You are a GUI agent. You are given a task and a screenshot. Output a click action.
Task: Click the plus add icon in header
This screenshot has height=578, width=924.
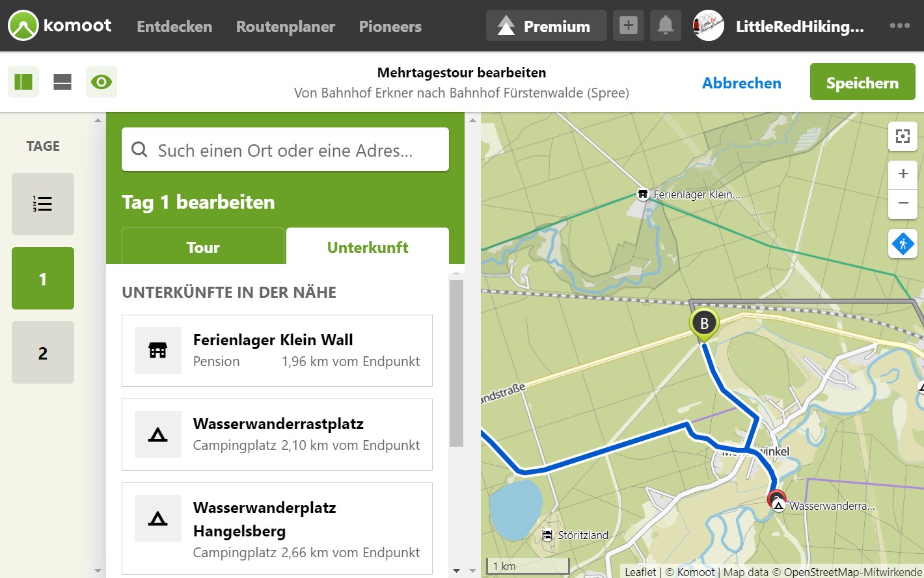tap(628, 25)
